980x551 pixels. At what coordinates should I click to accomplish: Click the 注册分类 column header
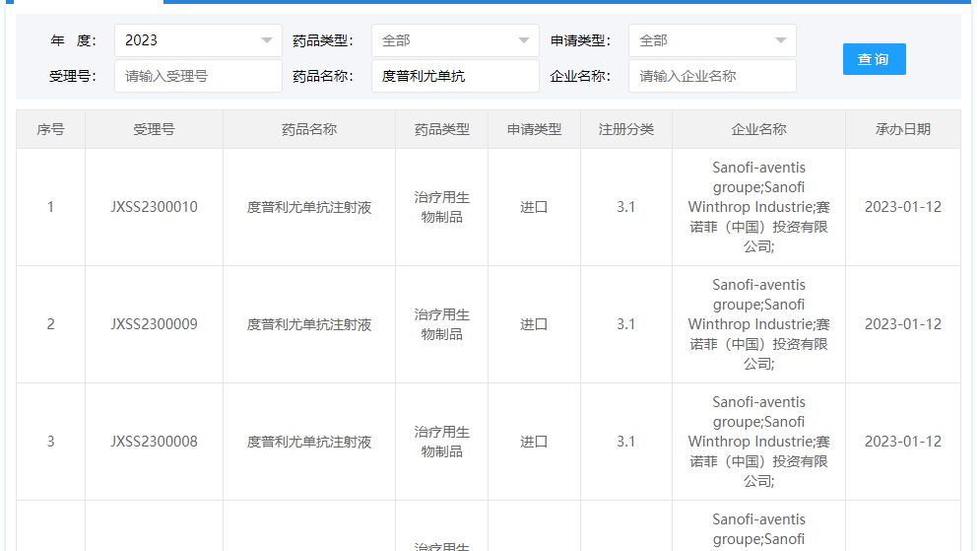(x=625, y=129)
